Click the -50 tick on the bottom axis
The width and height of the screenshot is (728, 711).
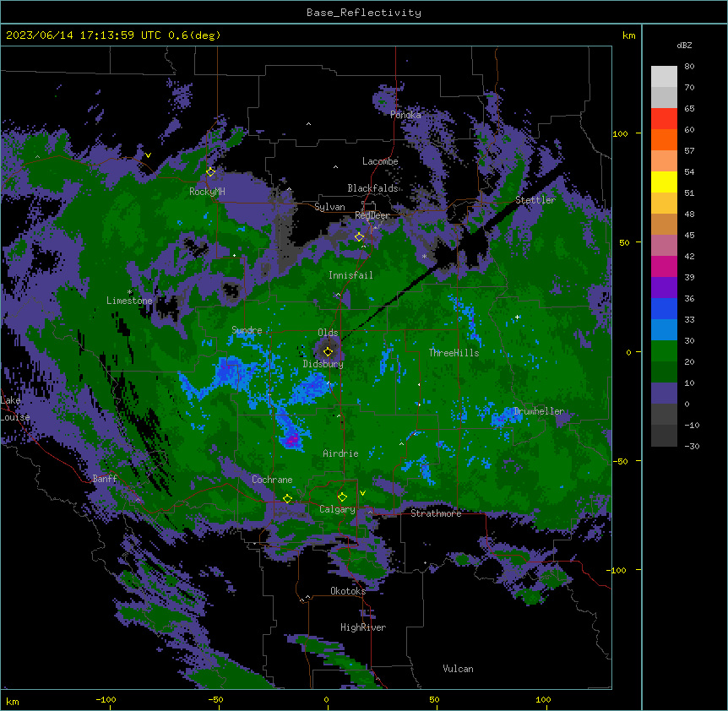pyautogui.click(x=215, y=700)
